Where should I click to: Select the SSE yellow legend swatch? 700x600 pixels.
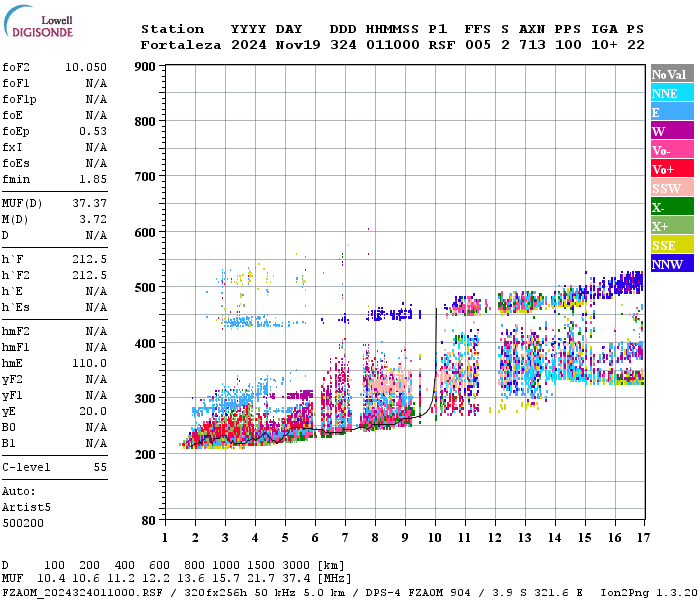click(x=672, y=245)
